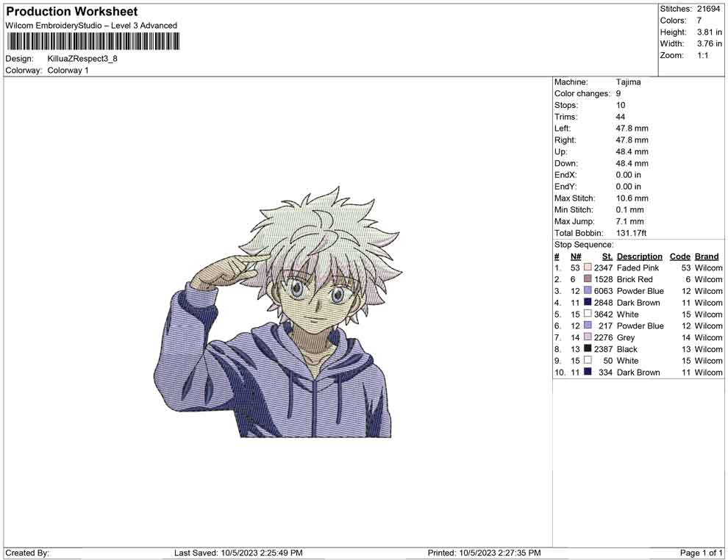Screen dimensions: 728x560
Task: Click the Dark Brown 2848 swatch
Action: [588, 302]
